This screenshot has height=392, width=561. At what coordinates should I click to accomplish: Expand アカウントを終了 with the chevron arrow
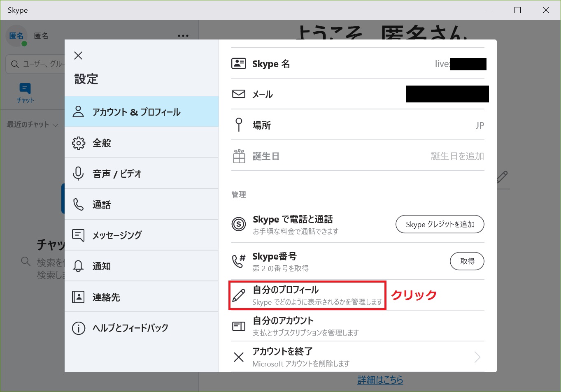477,357
